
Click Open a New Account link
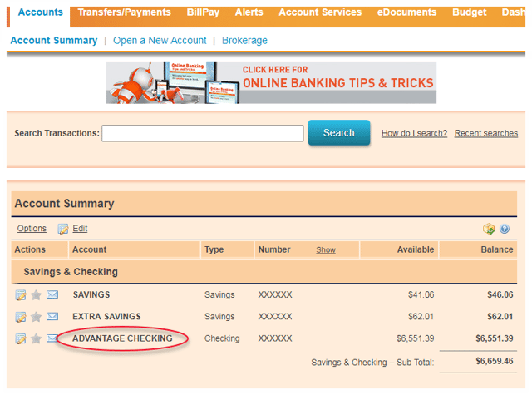[x=160, y=41]
